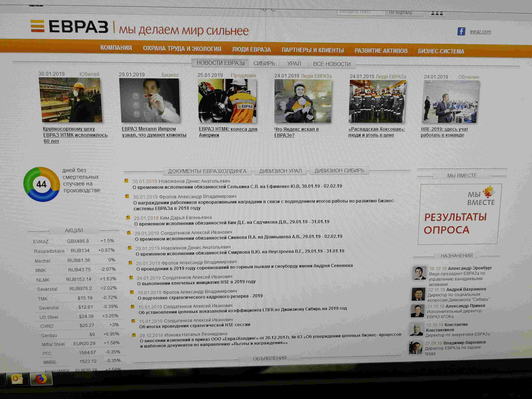This screenshot has width=532, height=399.
Task: Switch to Firefox in the taskbar
Action: [41, 379]
